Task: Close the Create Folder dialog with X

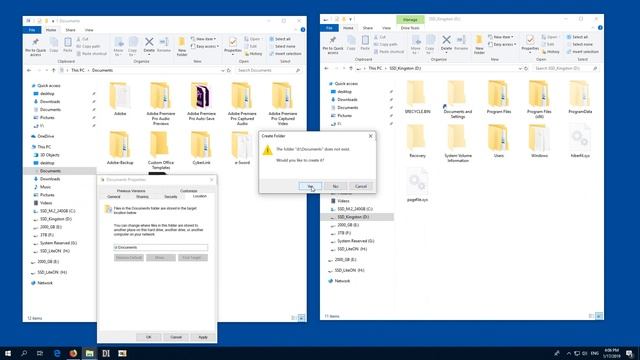Action: tap(371, 136)
